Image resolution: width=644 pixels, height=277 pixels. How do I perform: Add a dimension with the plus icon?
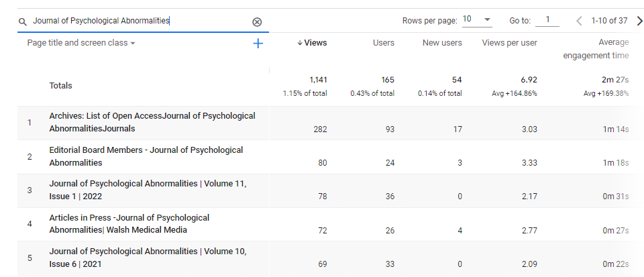pyautogui.click(x=258, y=44)
